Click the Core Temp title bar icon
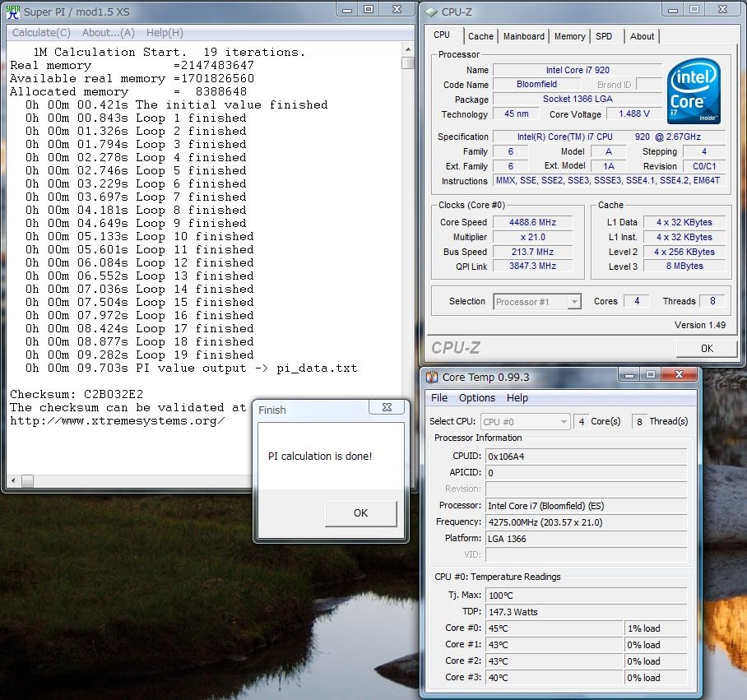 430,377
